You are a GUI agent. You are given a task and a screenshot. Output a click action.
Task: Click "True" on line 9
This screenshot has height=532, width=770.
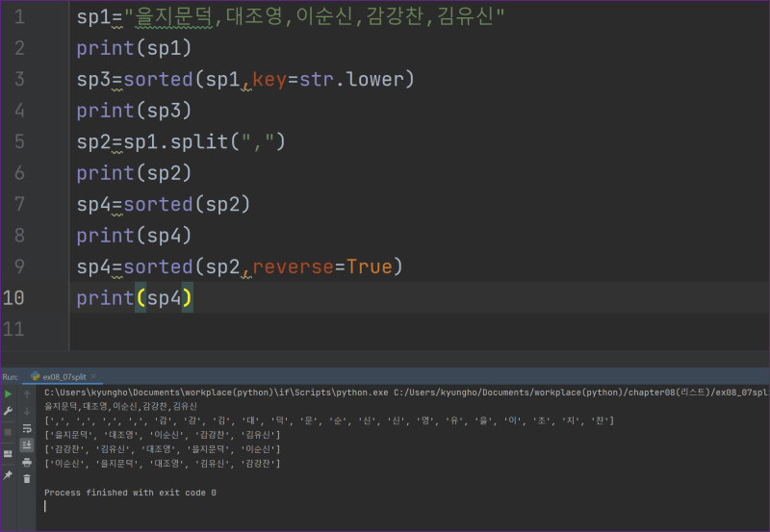tap(370, 266)
